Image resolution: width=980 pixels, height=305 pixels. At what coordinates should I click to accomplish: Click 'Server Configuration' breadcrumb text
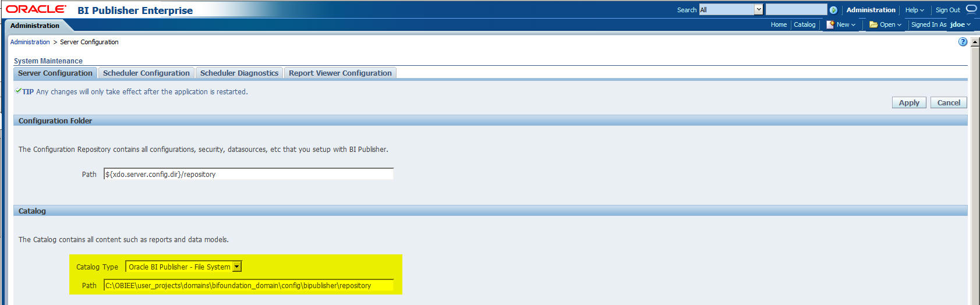click(x=89, y=42)
